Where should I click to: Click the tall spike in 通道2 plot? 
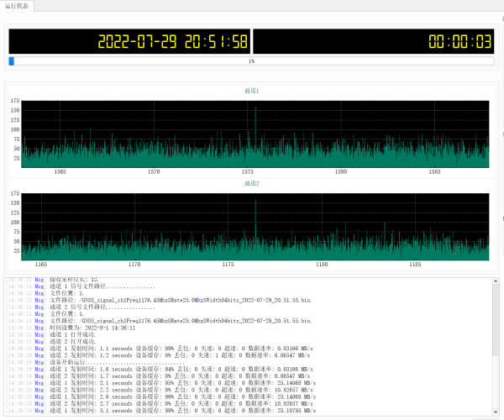click(255, 210)
